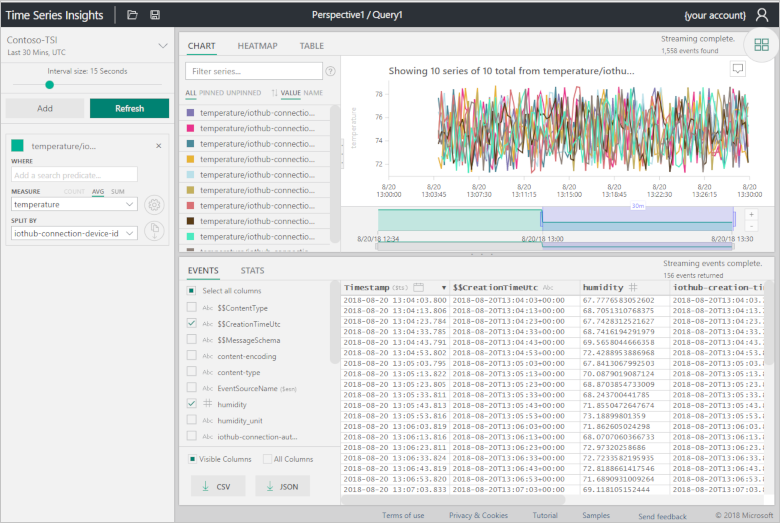Remove the temperature/io query term

(159, 146)
